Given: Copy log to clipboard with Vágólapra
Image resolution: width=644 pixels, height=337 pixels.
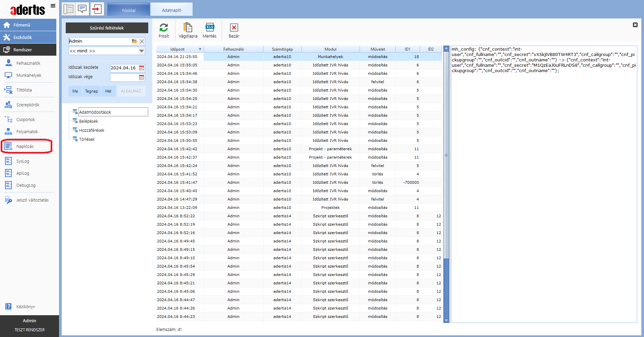Looking at the screenshot, I should pyautogui.click(x=188, y=27).
